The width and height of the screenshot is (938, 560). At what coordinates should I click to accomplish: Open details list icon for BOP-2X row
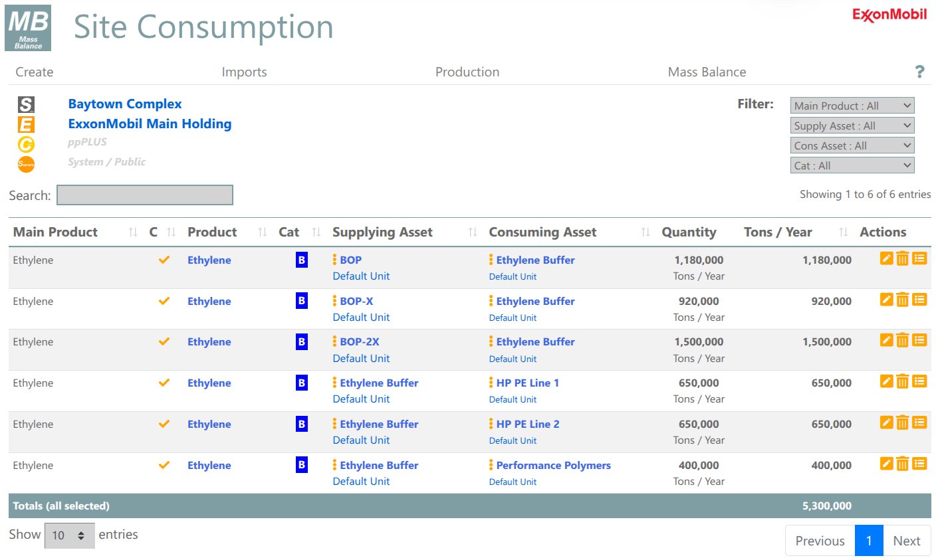click(919, 341)
